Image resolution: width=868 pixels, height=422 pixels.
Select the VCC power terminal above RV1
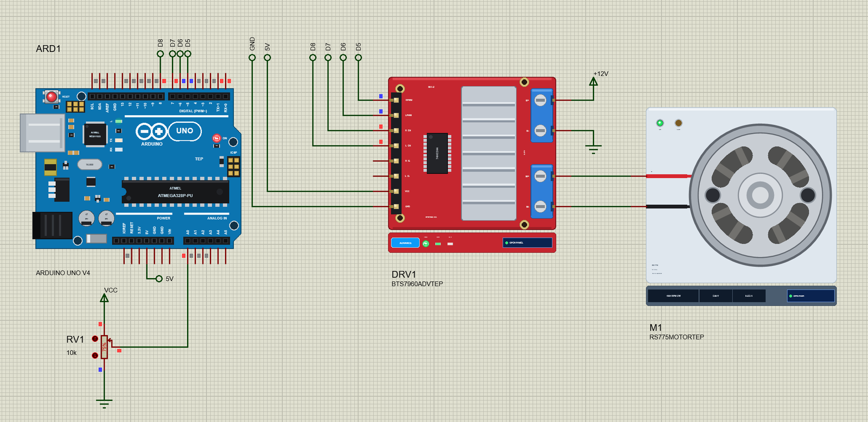104,298
